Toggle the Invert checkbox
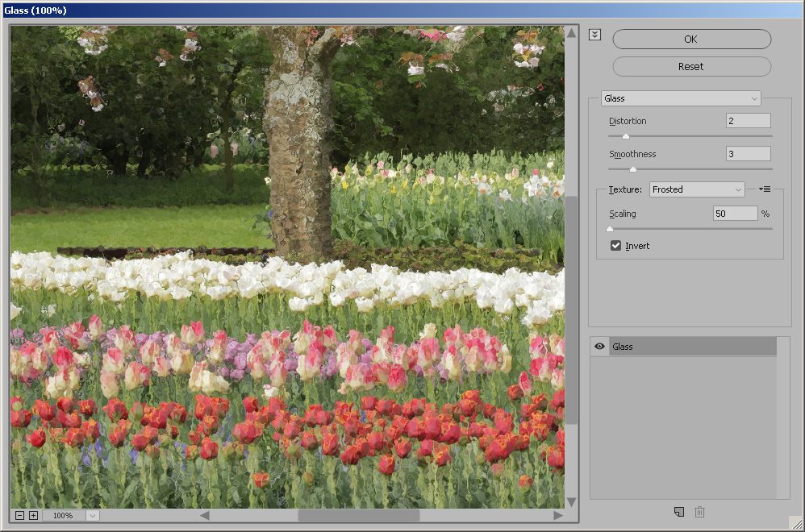 pos(616,246)
